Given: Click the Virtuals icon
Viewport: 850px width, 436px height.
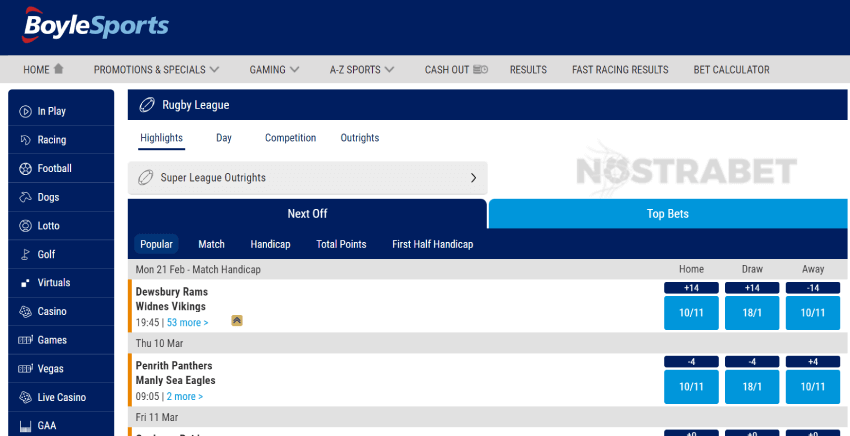Looking at the screenshot, I should pyautogui.click(x=25, y=283).
